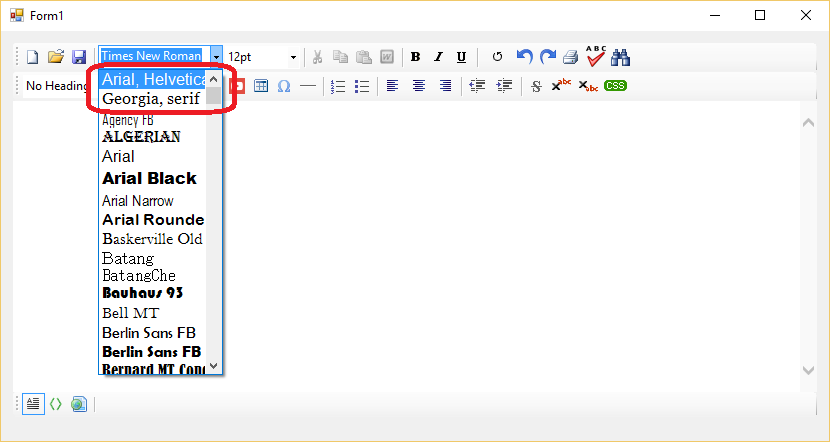Viewport: 830px width, 442px height.
Task: Click the paste from Word icon
Action: coord(387,57)
